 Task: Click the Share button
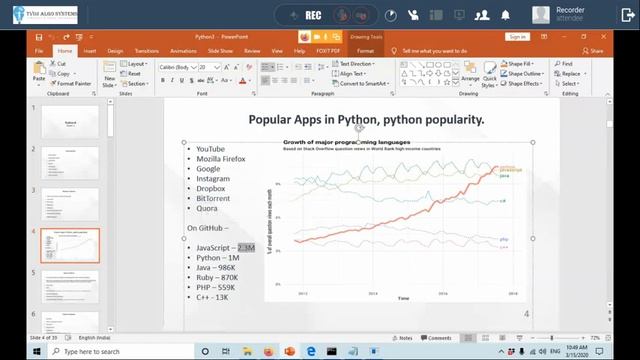(x=593, y=51)
